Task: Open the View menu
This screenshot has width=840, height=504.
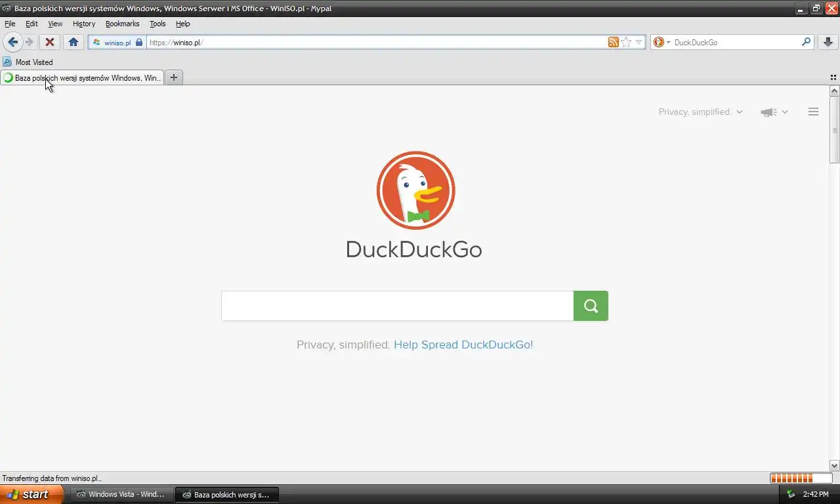Action: coord(55,24)
